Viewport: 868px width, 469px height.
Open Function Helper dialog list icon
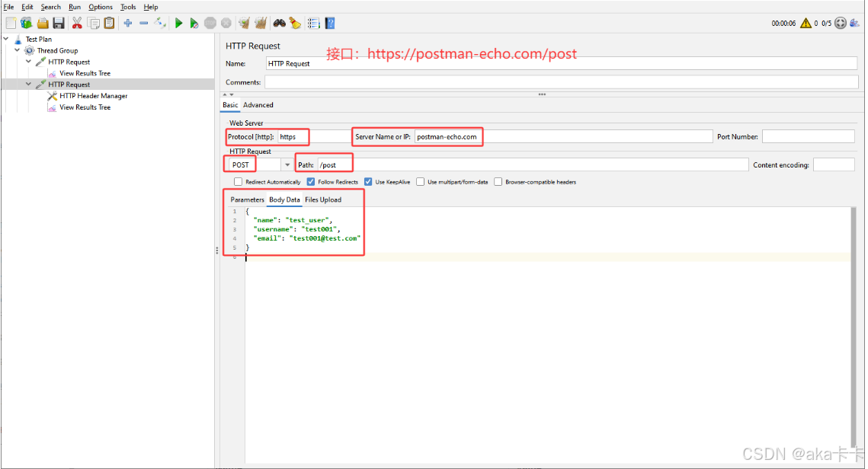(313, 24)
